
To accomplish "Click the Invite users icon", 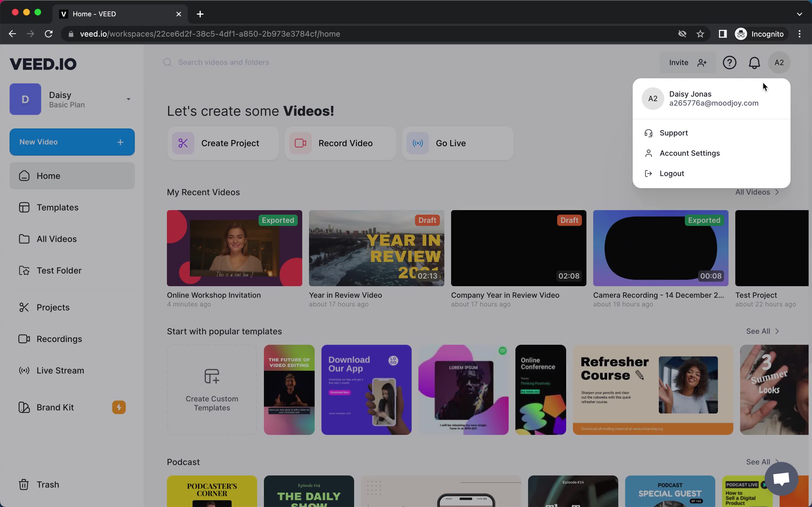I will click(702, 63).
